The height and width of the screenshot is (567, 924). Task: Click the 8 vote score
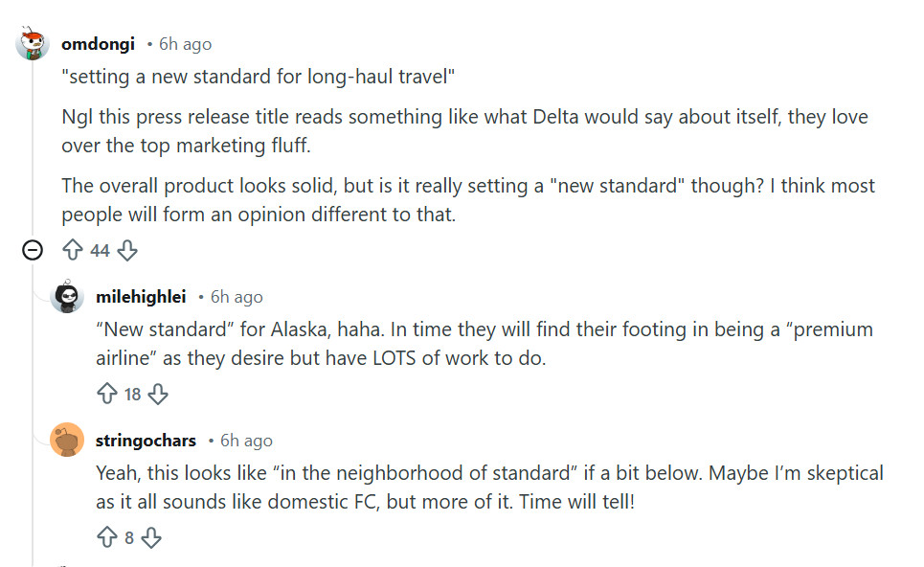pos(129,537)
